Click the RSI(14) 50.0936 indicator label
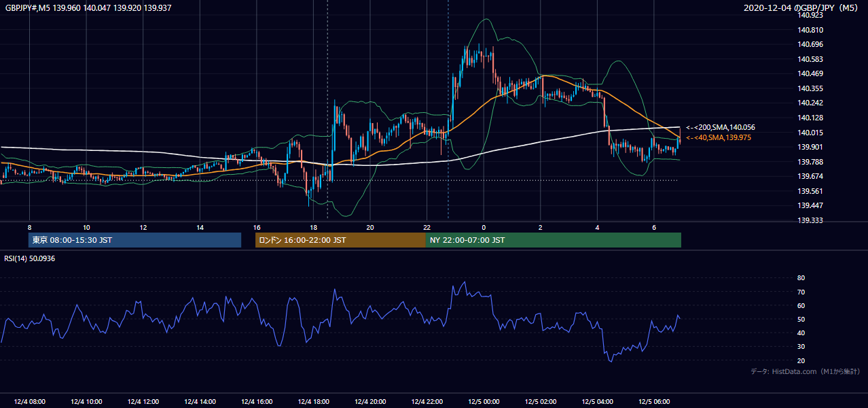Image resolution: width=868 pixels, height=408 pixels. coord(29,258)
